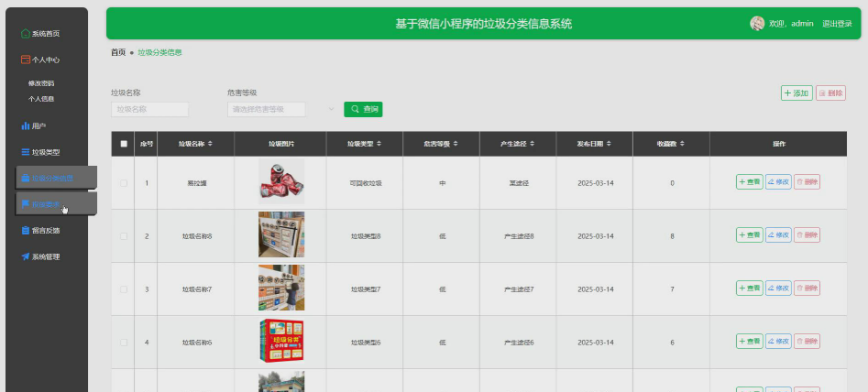Viewport: 868px width, 392px height.
Task: Click 查看 for the 垃圾名称6 row
Action: [750, 342]
